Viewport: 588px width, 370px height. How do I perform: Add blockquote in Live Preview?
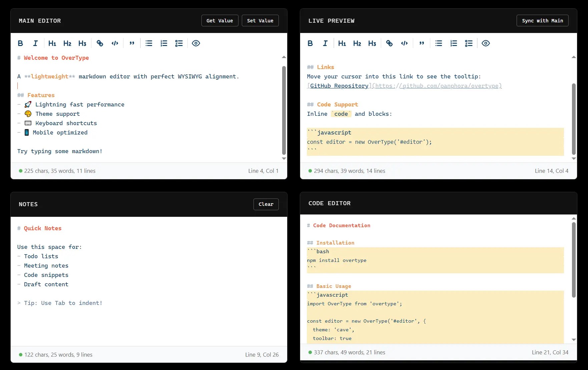point(422,43)
